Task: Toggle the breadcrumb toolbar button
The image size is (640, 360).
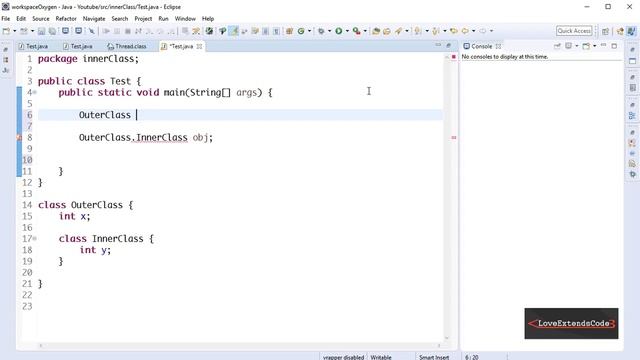Action: pos(222,31)
